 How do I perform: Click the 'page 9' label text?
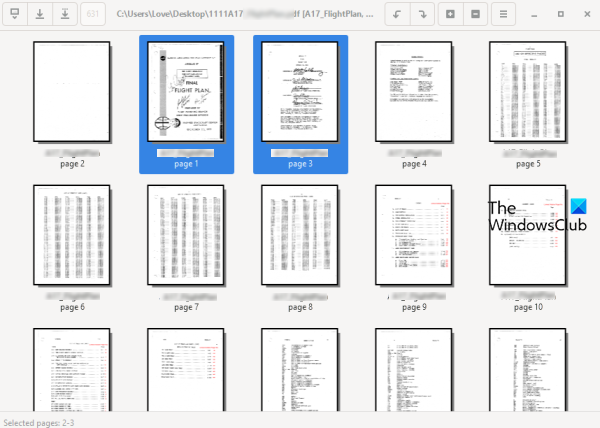[x=414, y=307]
